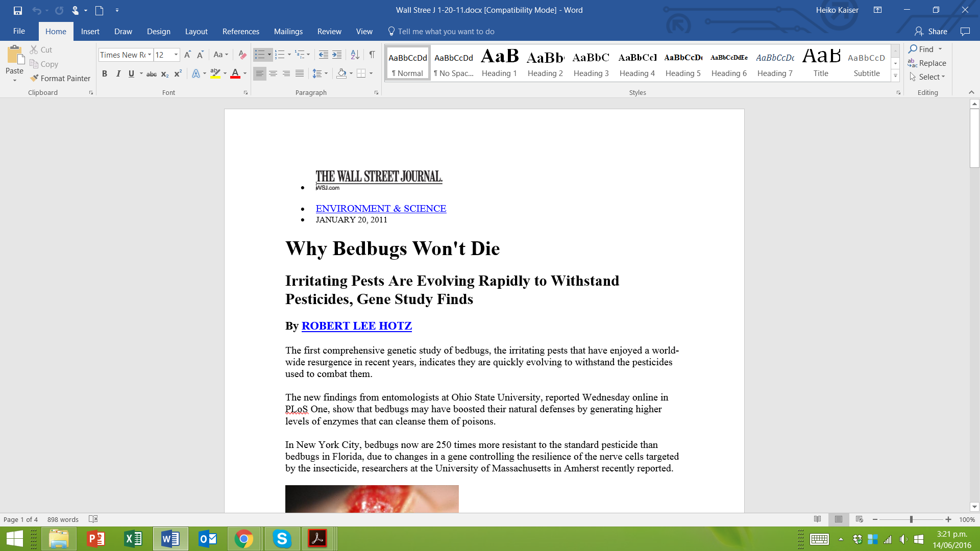Open the File menu

19,31
